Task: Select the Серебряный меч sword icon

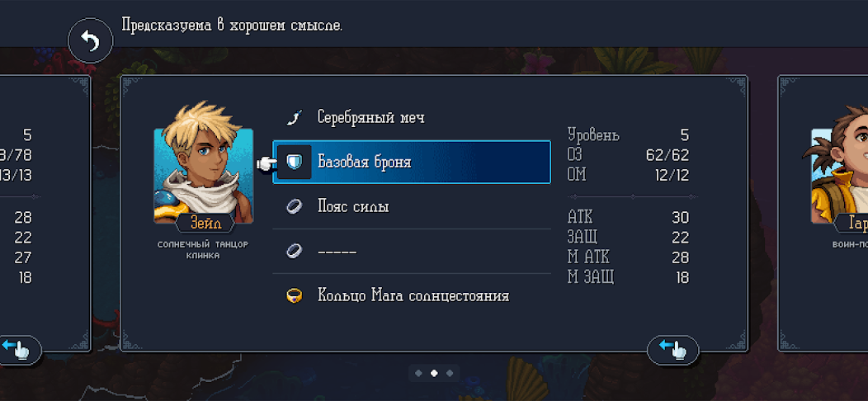Action: tap(295, 117)
